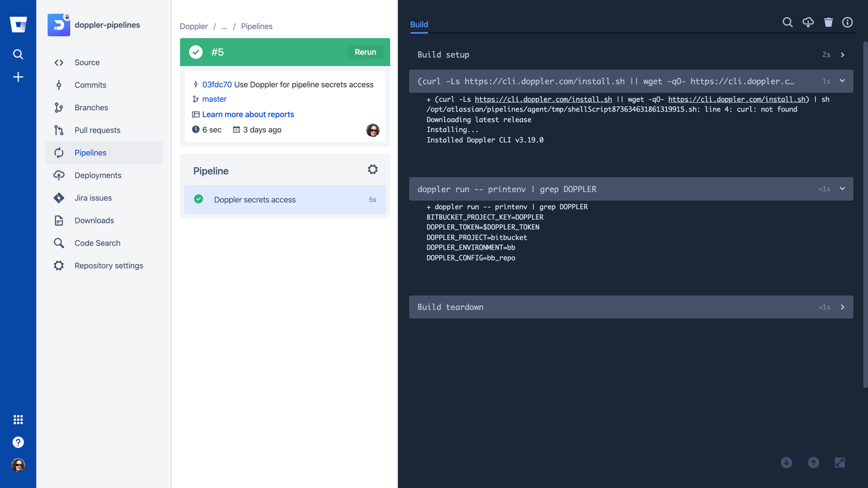The height and width of the screenshot is (488, 868).
Task: Open Branches in the repository menu
Action: tap(104, 108)
